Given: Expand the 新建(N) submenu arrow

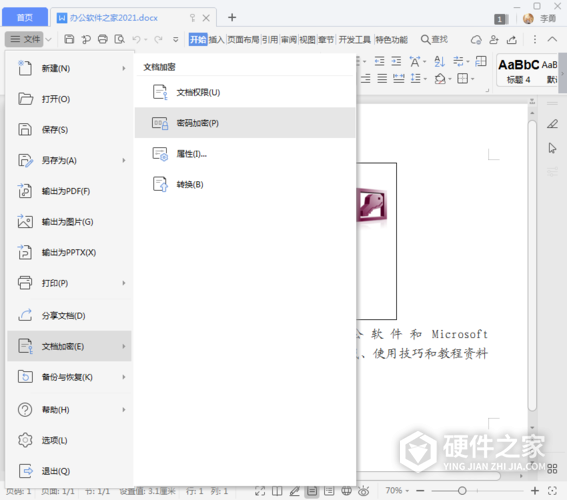Looking at the screenshot, I should [x=124, y=68].
